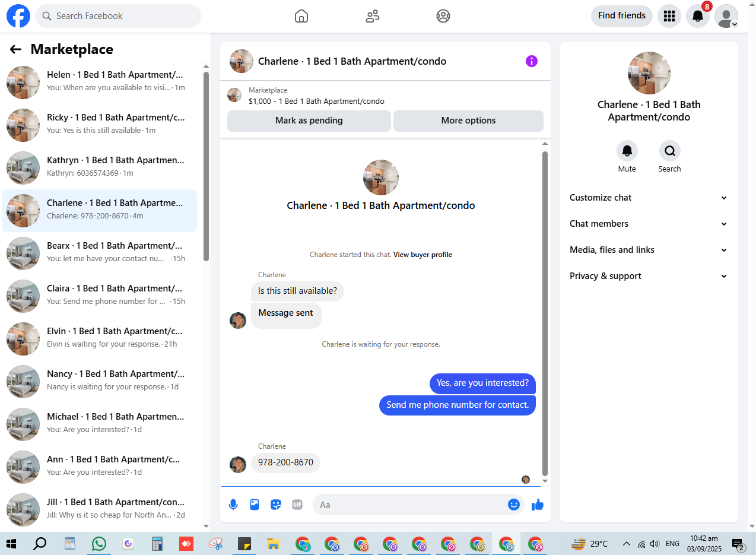The image size is (756, 555).
Task: Click the Mute bell icon
Action: [x=627, y=151]
